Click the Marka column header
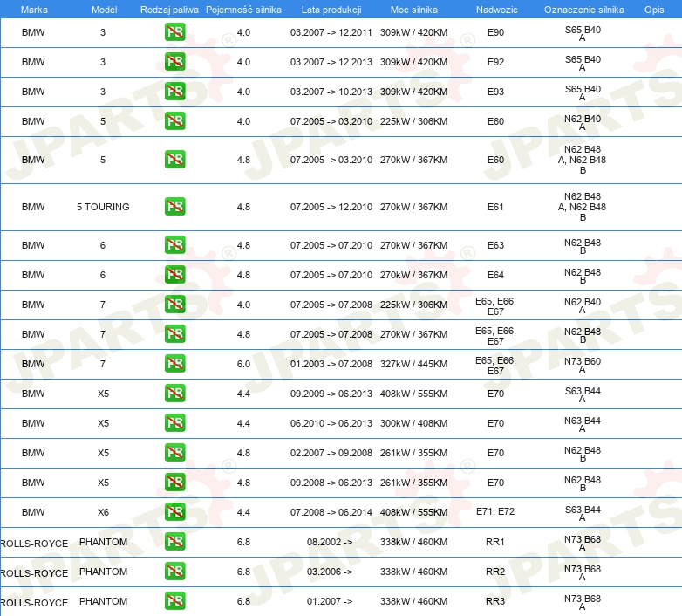The image size is (682, 616). tap(33, 9)
